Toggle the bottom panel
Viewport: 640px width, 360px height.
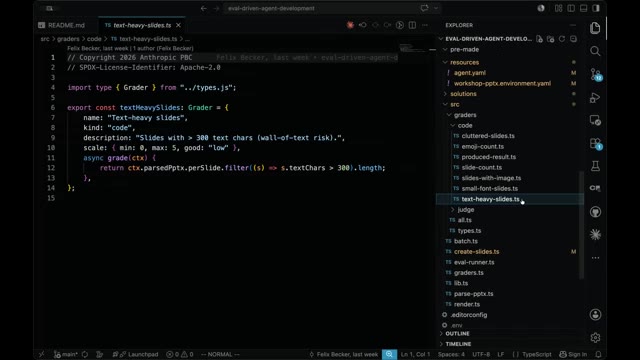point(584,8)
